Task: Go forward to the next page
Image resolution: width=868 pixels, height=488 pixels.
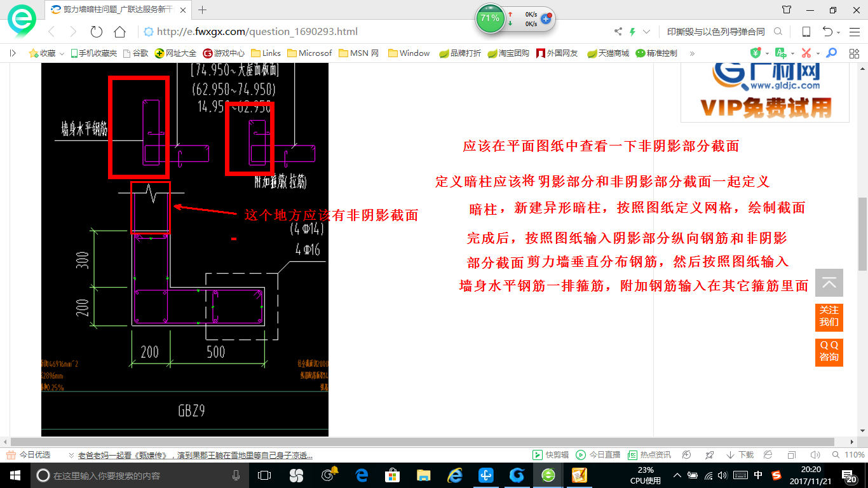Action: tap(73, 32)
